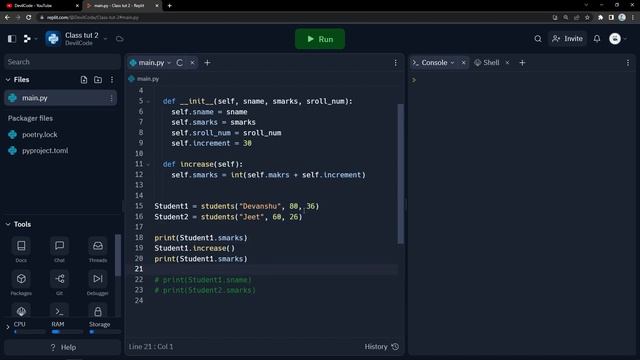This screenshot has width=640, height=360.
Task: Close the main.py editor tab
Action: coord(192,62)
